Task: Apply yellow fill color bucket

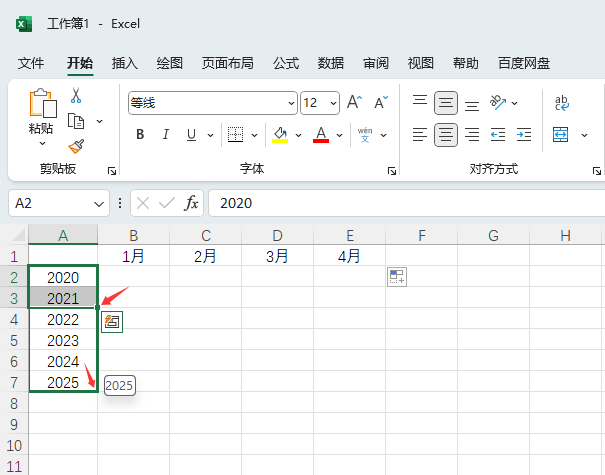Action: 280,135
